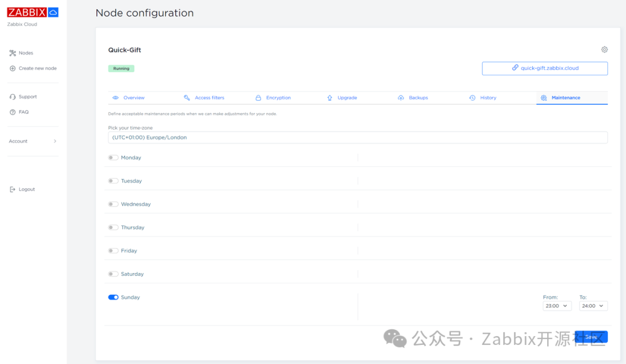
Task: Click the Running status badge
Action: [x=121, y=68]
